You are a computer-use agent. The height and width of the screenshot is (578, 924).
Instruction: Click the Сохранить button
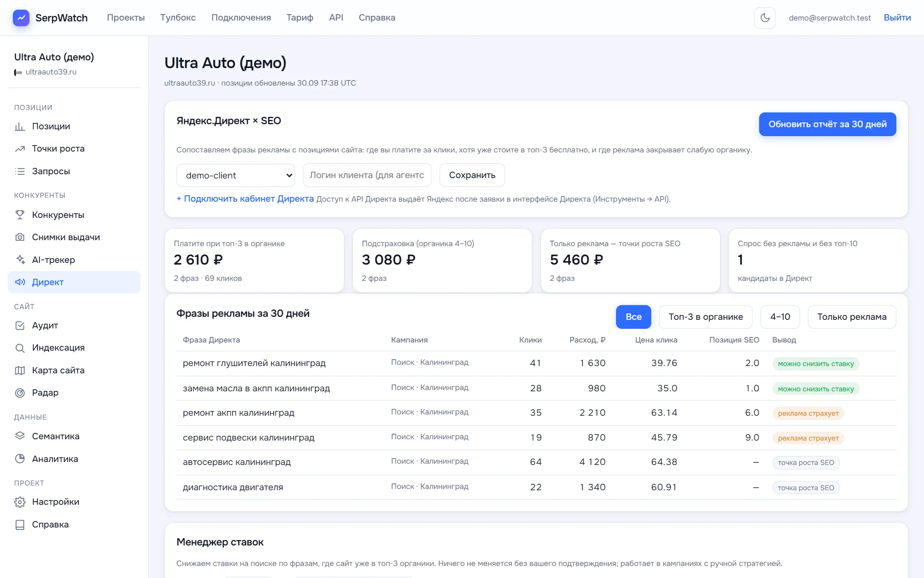pyautogui.click(x=472, y=175)
